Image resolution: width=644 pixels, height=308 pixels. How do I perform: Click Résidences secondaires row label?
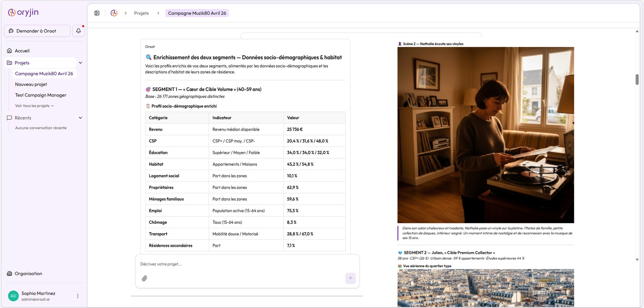[x=171, y=245]
